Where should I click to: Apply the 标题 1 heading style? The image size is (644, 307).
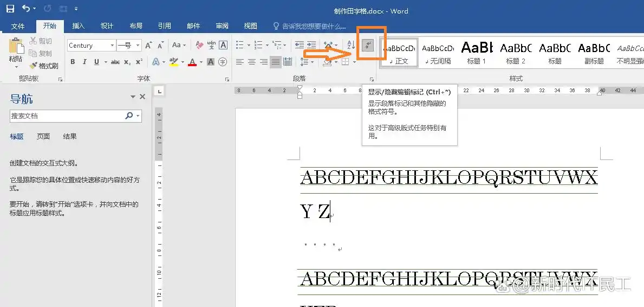coord(477,53)
